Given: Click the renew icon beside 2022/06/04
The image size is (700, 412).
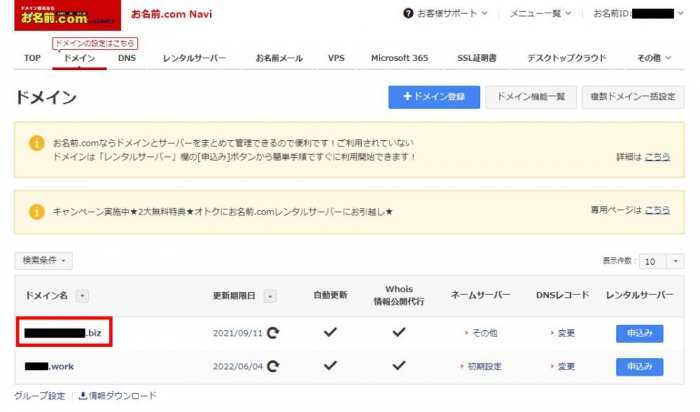Looking at the screenshot, I should click(273, 366).
